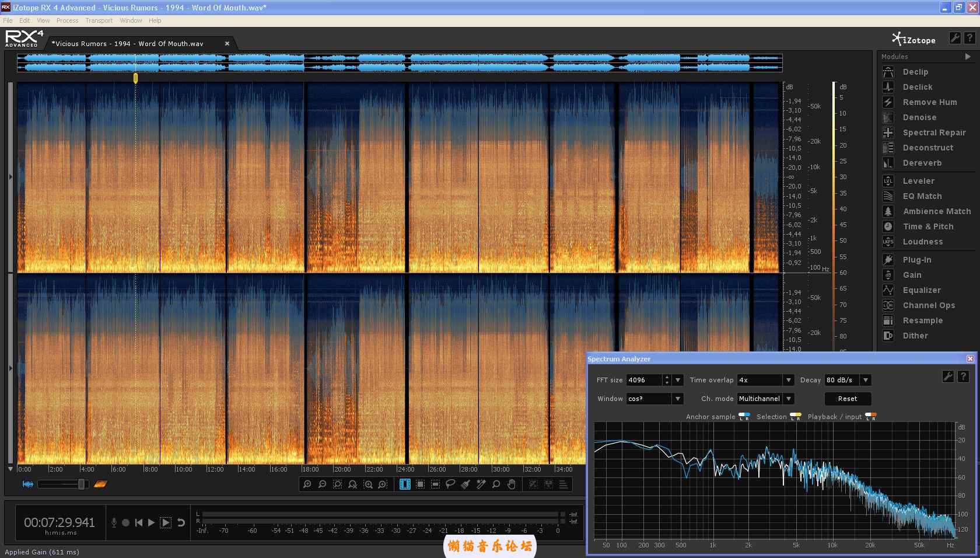Open the Plug-In module
Image resolution: width=980 pixels, height=558 pixels.
point(916,260)
